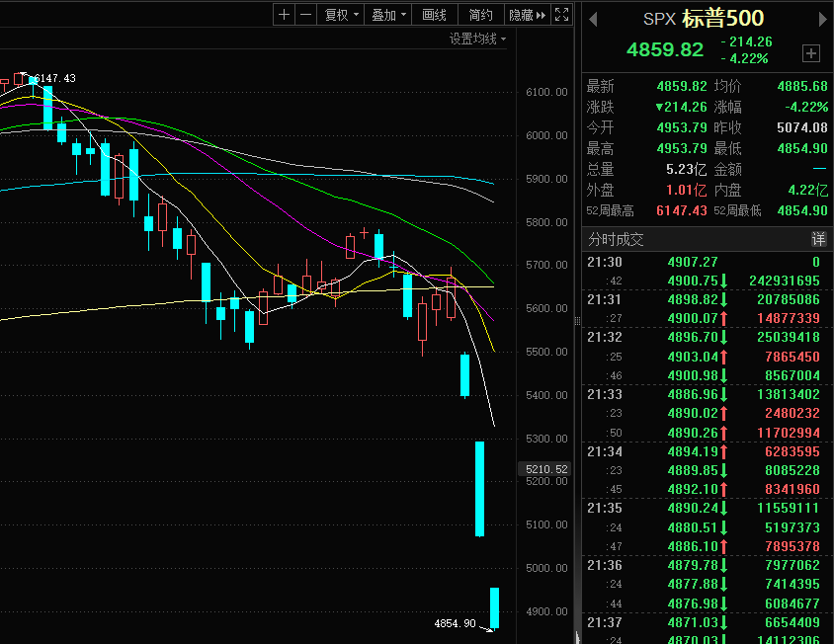This screenshot has width=834, height=644.
Task: Select the 21:30 trade row 4907.27
Action: click(x=708, y=262)
